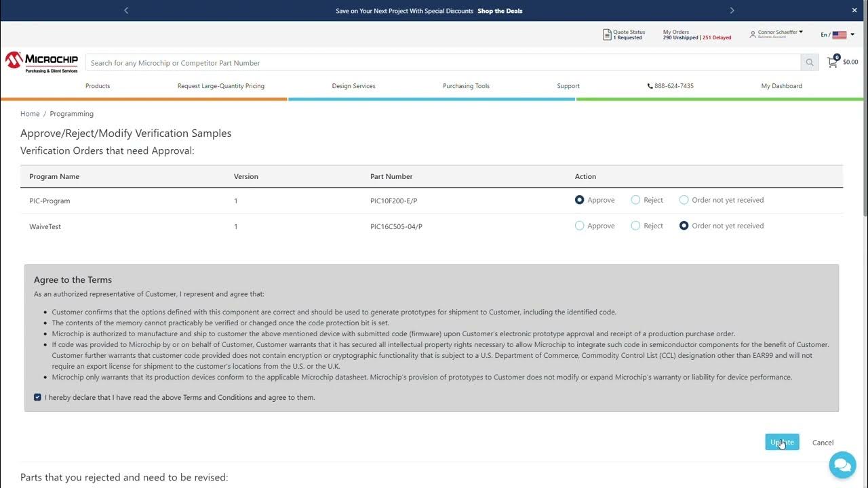Click the search magnifier icon
Image resolution: width=868 pixels, height=488 pixels.
click(x=810, y=63)
